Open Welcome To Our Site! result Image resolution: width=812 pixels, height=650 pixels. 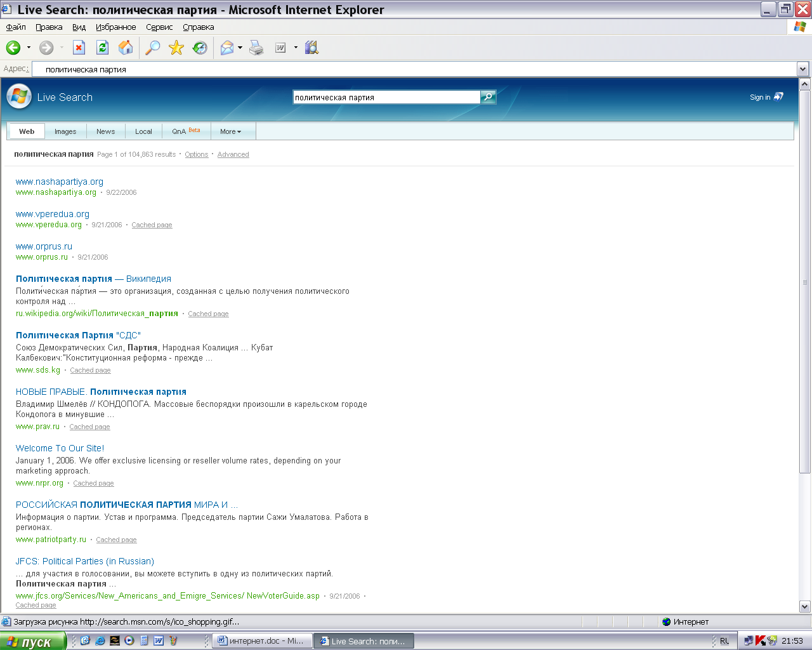coord(60,448)
